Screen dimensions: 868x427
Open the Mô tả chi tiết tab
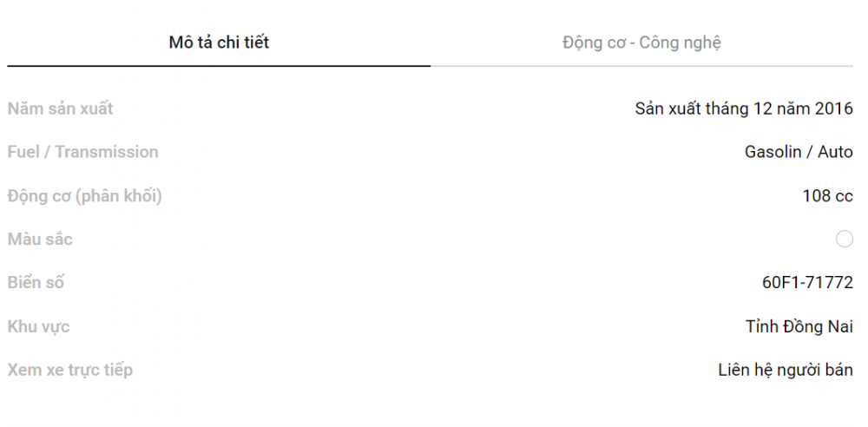click(x=219, y=43)
